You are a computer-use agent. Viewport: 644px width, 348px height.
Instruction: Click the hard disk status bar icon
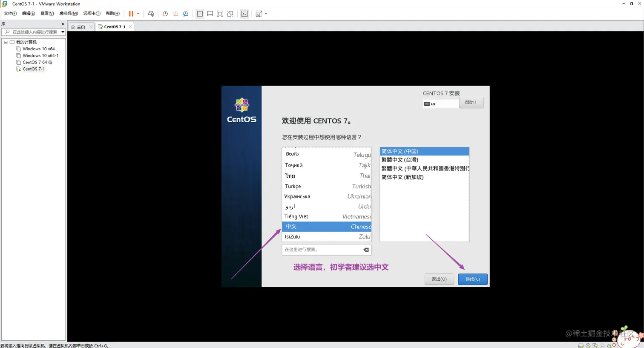point(581,345)
